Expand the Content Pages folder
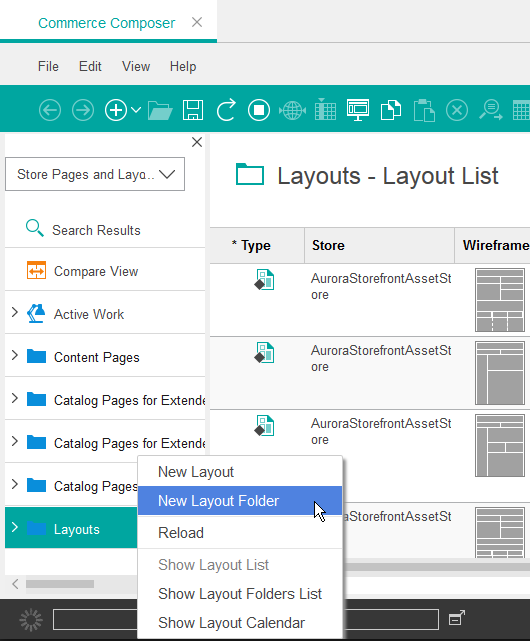Screen dimensions: 530x641 point(15,355)
